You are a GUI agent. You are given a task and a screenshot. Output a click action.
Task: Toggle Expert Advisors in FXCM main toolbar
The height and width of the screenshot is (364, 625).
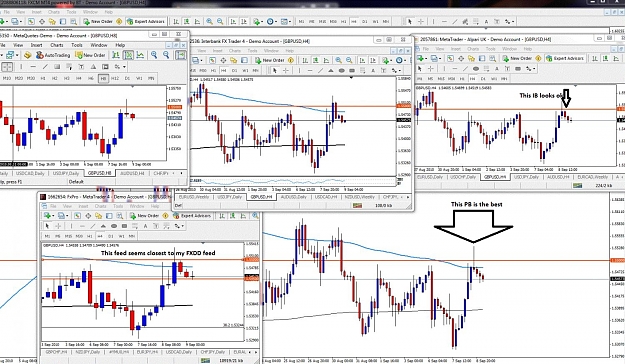146,22
